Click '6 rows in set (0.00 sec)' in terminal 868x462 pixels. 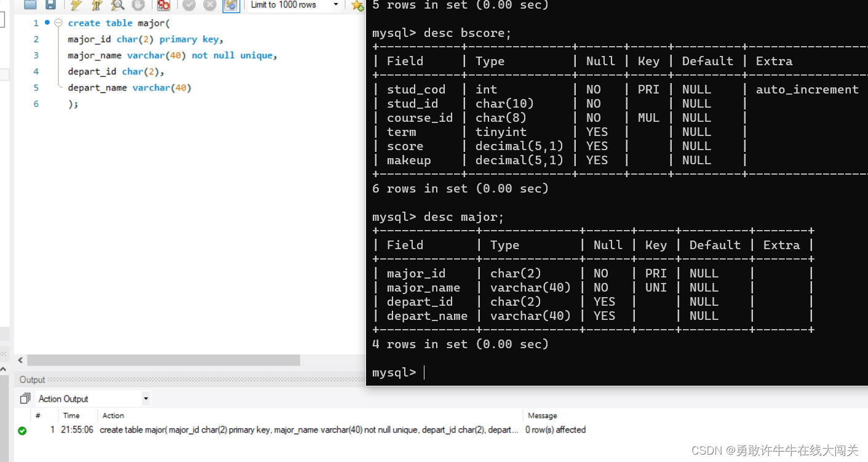460,188
